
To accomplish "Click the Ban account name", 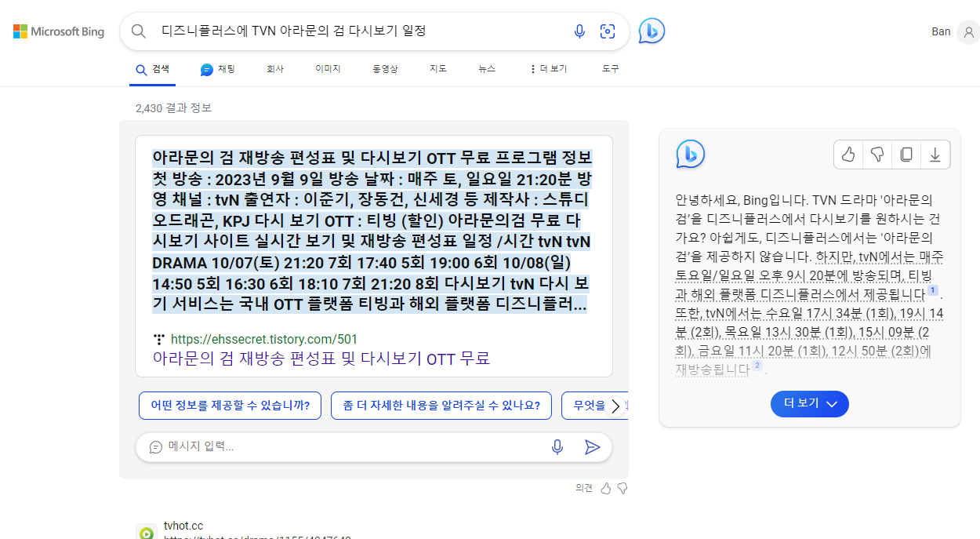I will pos(941,32).
